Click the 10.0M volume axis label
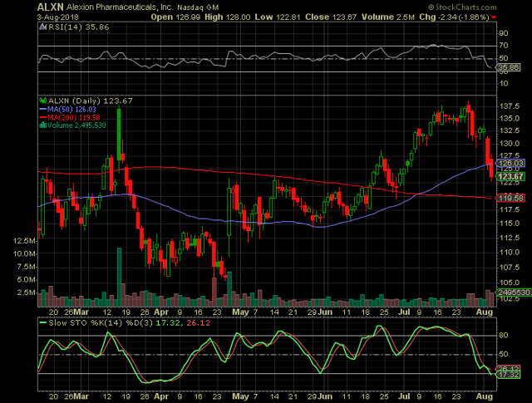The height and width of the screenshot is (403, 532). click(x=24, y=253)
